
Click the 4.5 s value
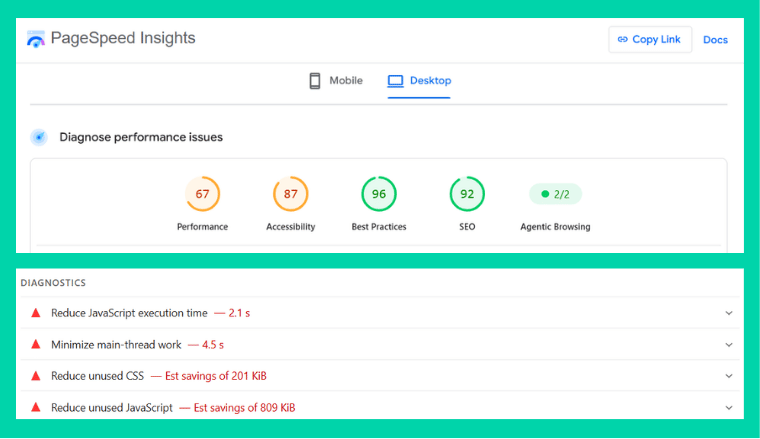pyautogui.click(x=213, y=345)
